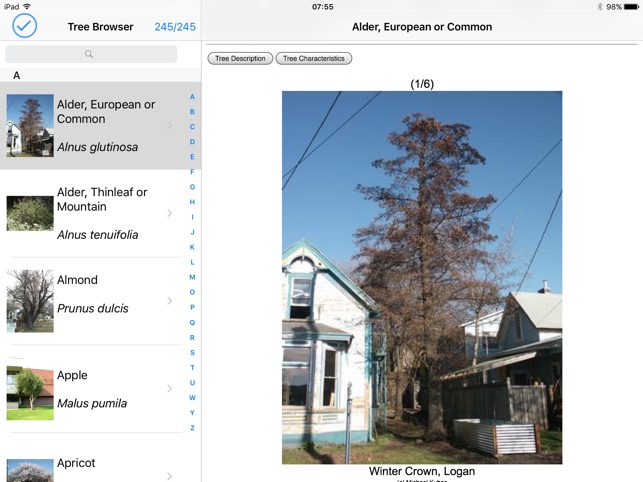Jump to index letter H

tap(192, 202)
